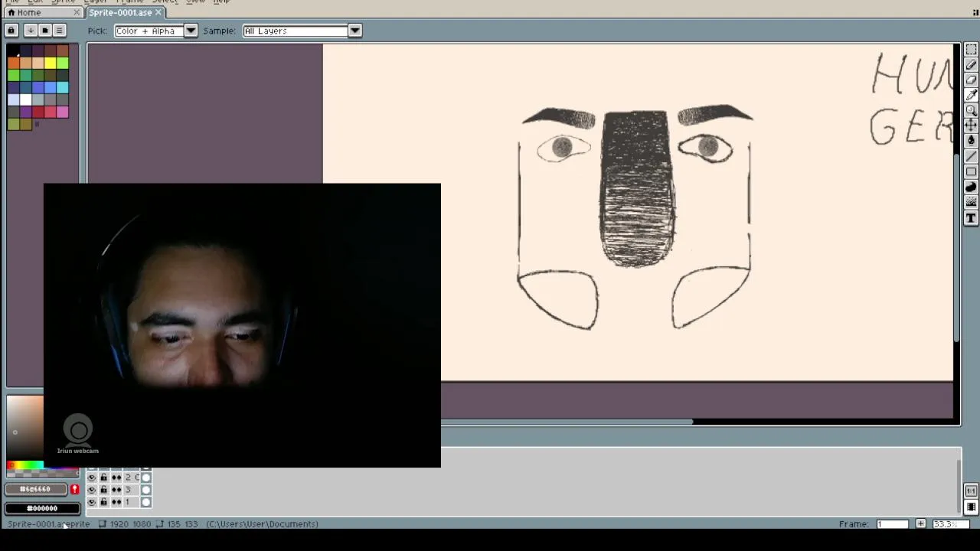
Task: Click foreground color button #6e6660
Action: pyautogui.click(x=35, y=489)
